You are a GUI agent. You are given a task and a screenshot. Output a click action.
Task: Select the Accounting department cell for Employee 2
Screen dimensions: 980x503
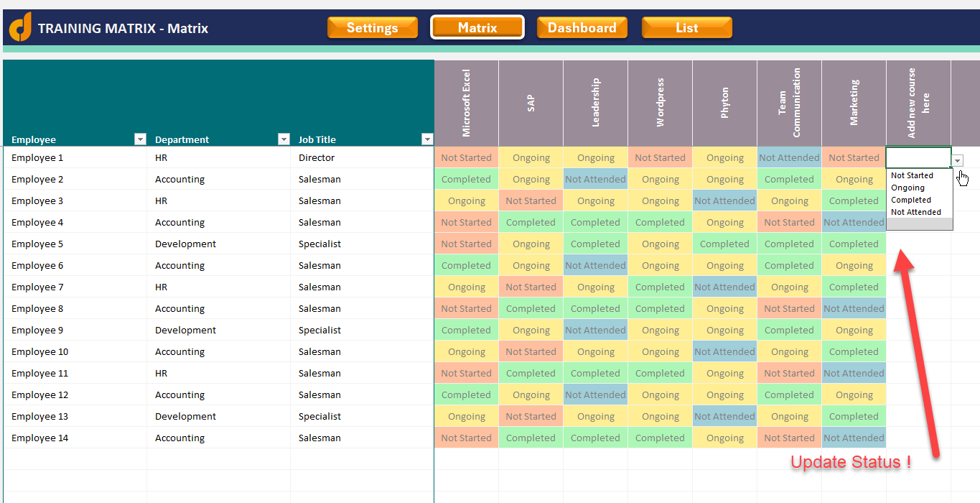pos(219,179)
